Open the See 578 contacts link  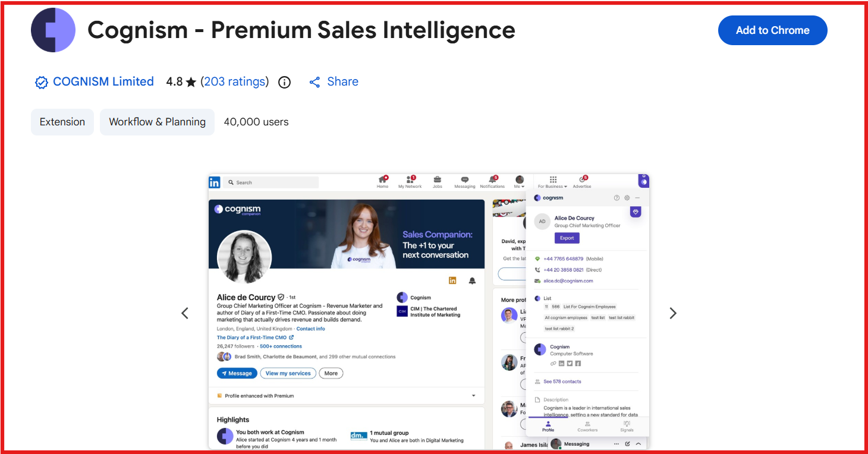562,381
